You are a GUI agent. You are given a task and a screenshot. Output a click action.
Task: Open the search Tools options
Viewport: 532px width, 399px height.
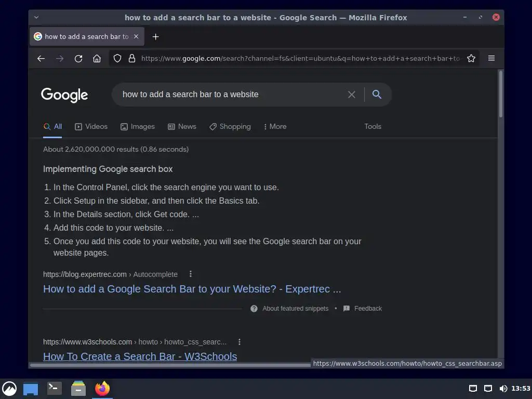(373, 127)
